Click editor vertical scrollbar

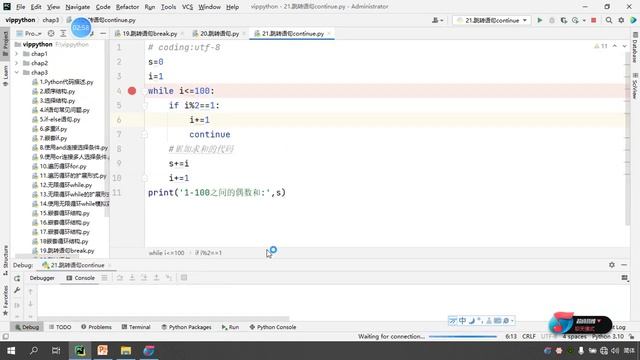pyautogui.click(x=627, y=139)
